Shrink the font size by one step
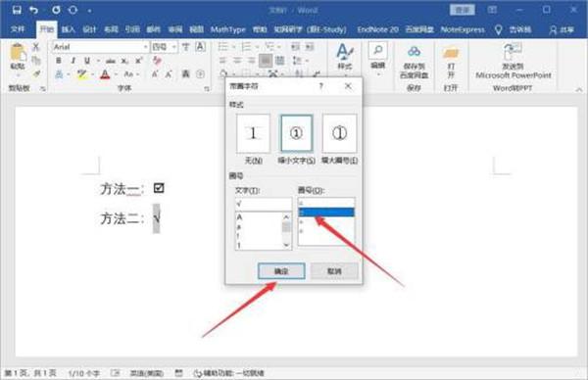 tap(169, 74)
